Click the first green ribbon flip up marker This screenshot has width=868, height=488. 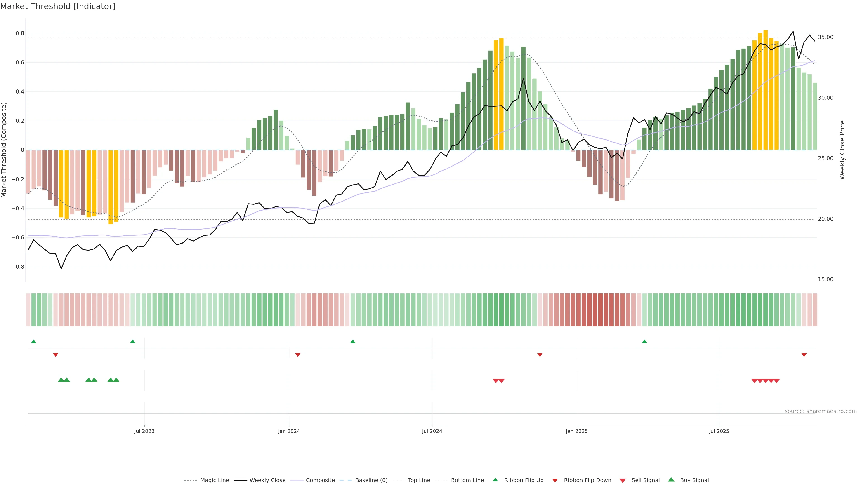(34, 342)
